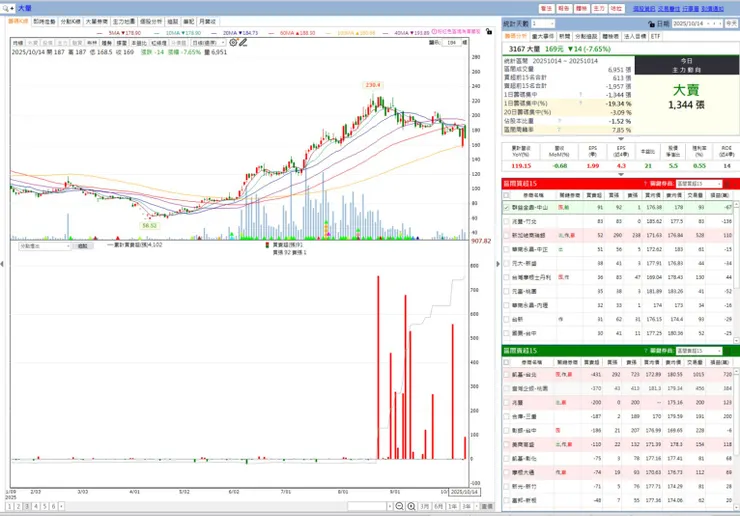Check the 新加坡商瑞銀 broker row

coord(506,235)
